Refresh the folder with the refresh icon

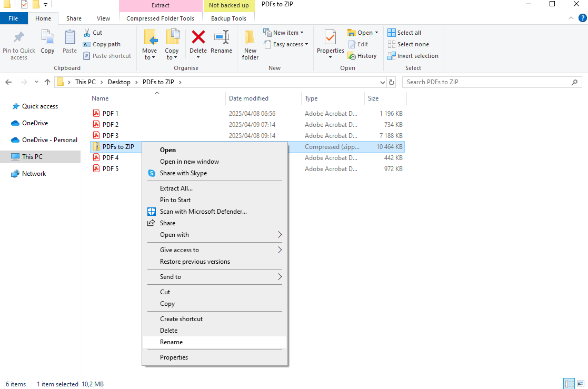click(x=391, y=82)
